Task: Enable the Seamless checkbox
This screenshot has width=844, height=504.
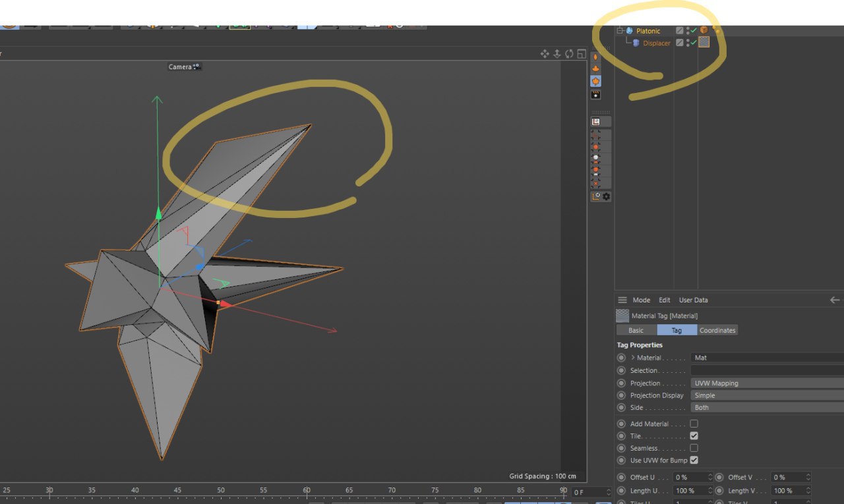Action: pyautogui.click(x=694, y=448)
